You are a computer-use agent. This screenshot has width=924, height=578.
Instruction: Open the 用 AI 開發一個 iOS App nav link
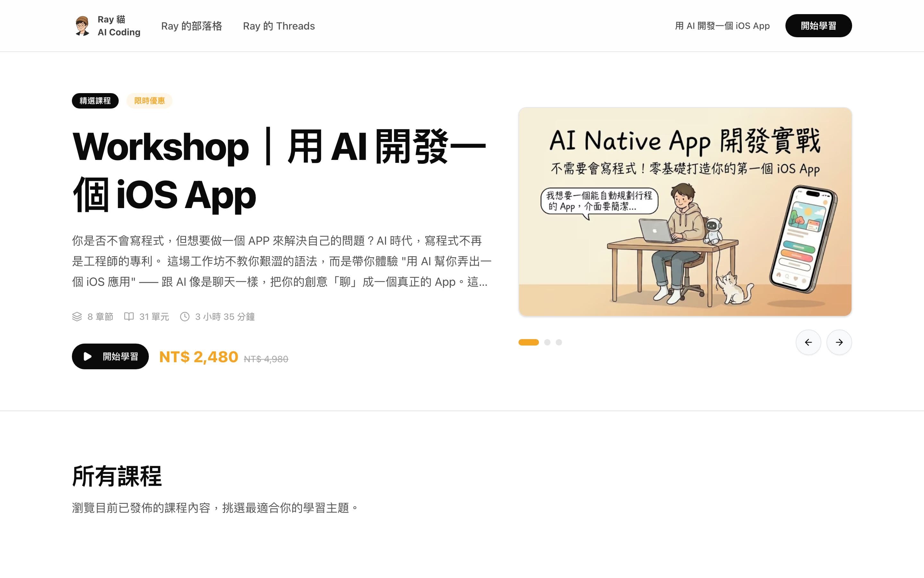pyautogui.click(x=723, y=26)
